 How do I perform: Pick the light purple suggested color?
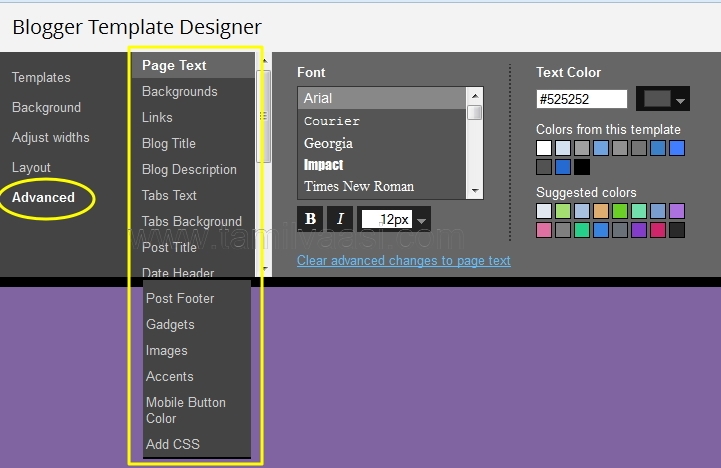tap(677, 211)
